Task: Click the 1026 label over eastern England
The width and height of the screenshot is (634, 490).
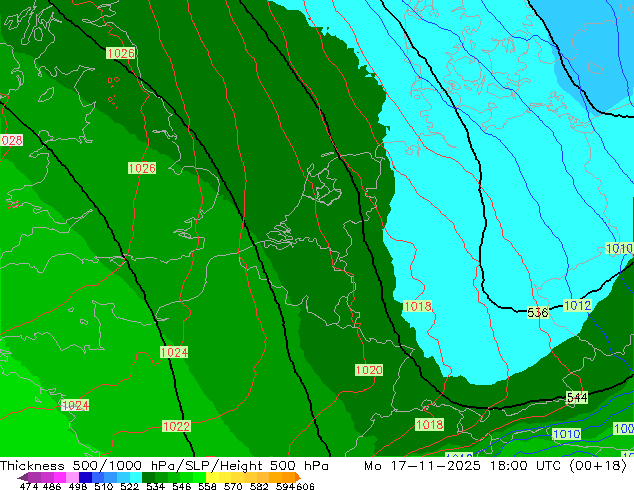Action: pos(142,168)
